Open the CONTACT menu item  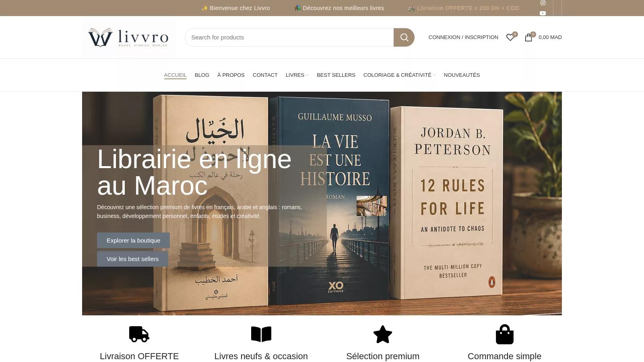(x=265, y=75)
